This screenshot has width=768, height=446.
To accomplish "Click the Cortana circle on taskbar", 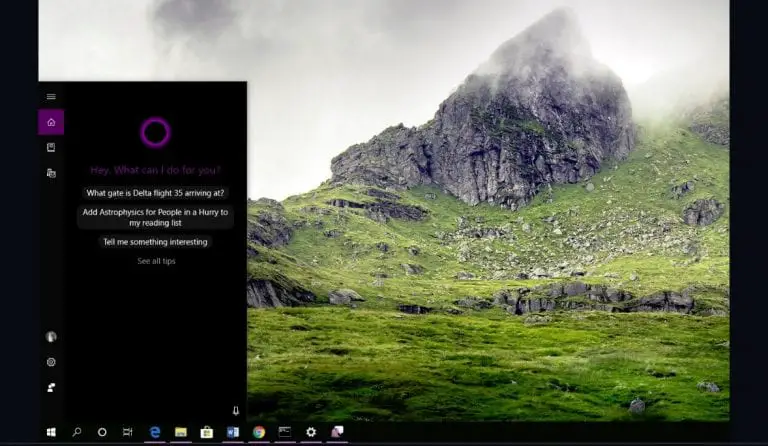I will [102, 432].
